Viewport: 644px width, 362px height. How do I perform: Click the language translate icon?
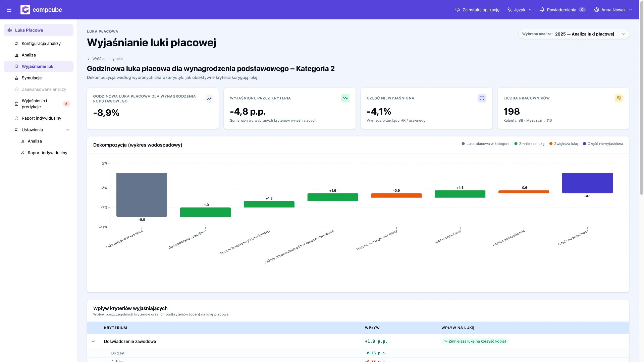click(509, 10)
